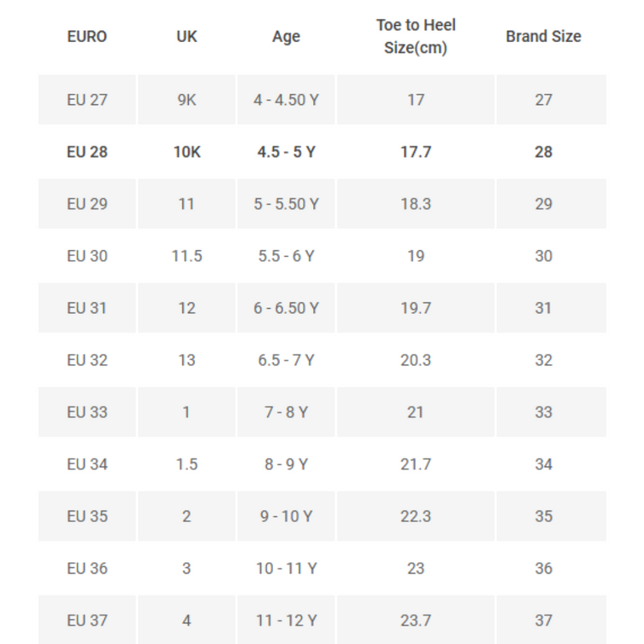Screen dimensions: 644x644
Task: Select the bold EU 28 cell
Action: [87, 152]
